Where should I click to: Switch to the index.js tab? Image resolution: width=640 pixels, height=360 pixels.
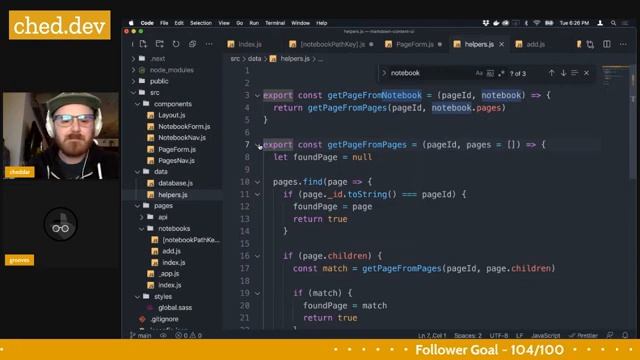(x=244, y=44)
